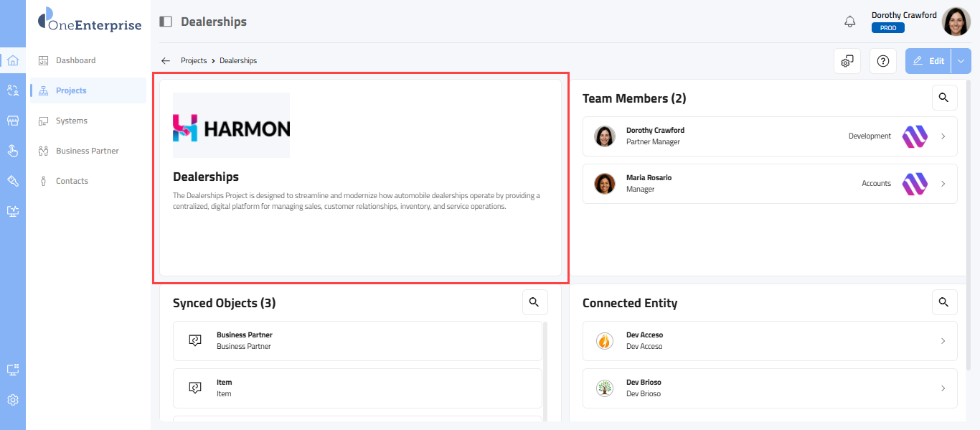The image size is (980, 430).
Task: Go to Business Partner menu item
Action: (87, 151)
